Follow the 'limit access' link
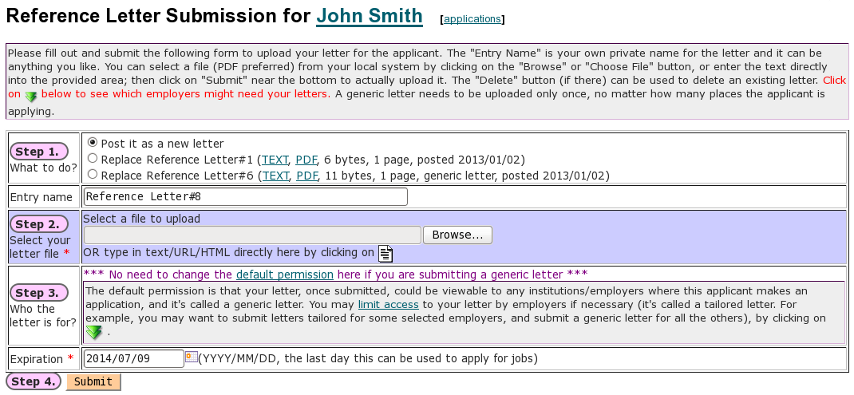Viewport: 854px width, 395px height. tap(388, 305)
